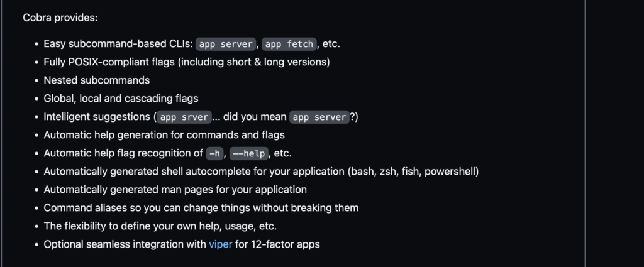Click 'app server' code after 'did you mean'

(x=319, y=117)
